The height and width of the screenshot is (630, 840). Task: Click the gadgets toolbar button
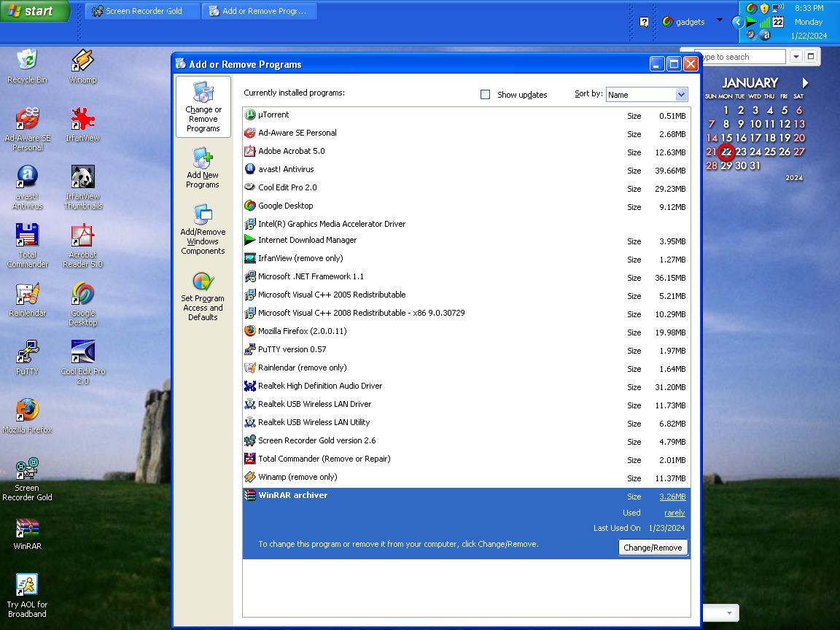coord(683,22)
